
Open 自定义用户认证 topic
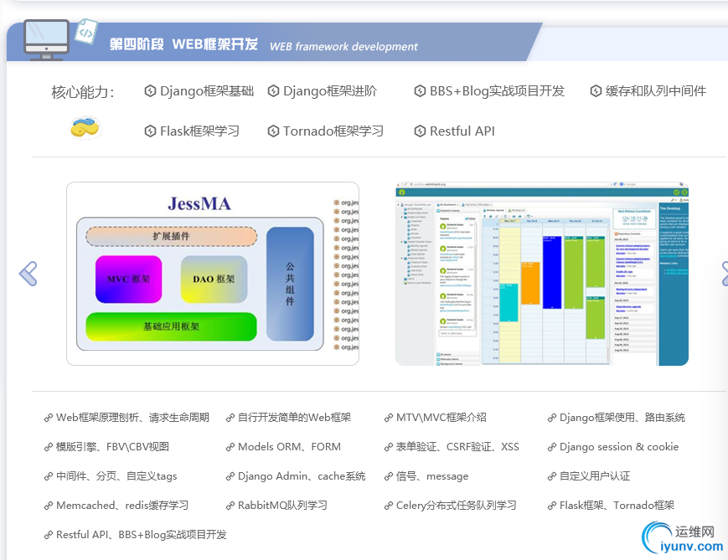[x=595, y=476]
